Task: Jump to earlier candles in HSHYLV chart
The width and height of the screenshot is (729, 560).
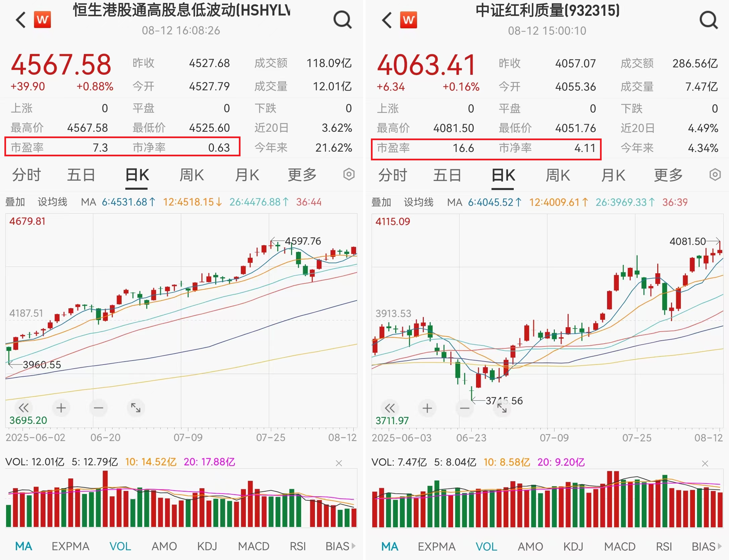Action: (24, 408)
